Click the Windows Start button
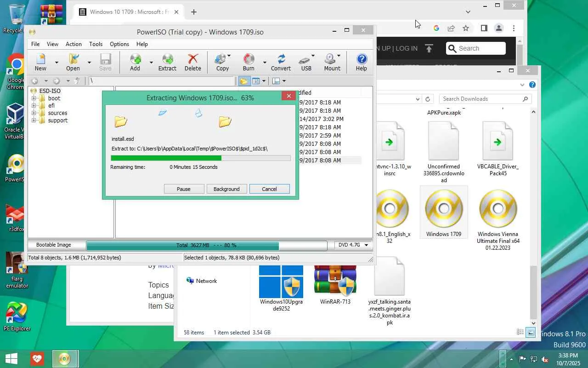Image resolution: width=588 pixels, height=368 pixels. tap(11, 359)
